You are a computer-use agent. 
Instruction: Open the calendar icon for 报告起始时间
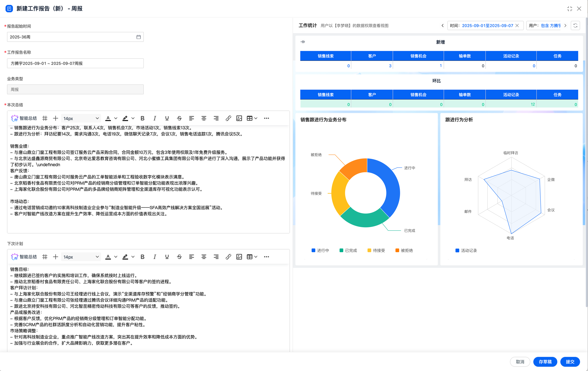point(138,37)
